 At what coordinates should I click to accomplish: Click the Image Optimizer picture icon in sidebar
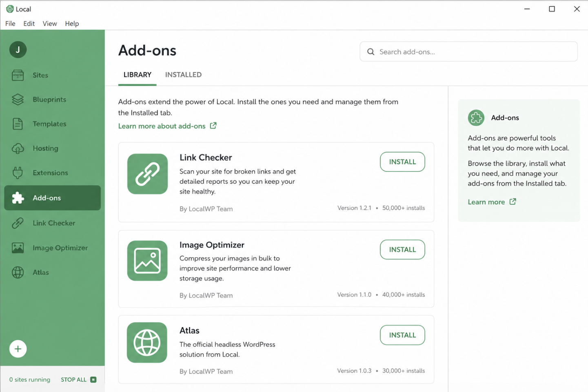point(18,248)
